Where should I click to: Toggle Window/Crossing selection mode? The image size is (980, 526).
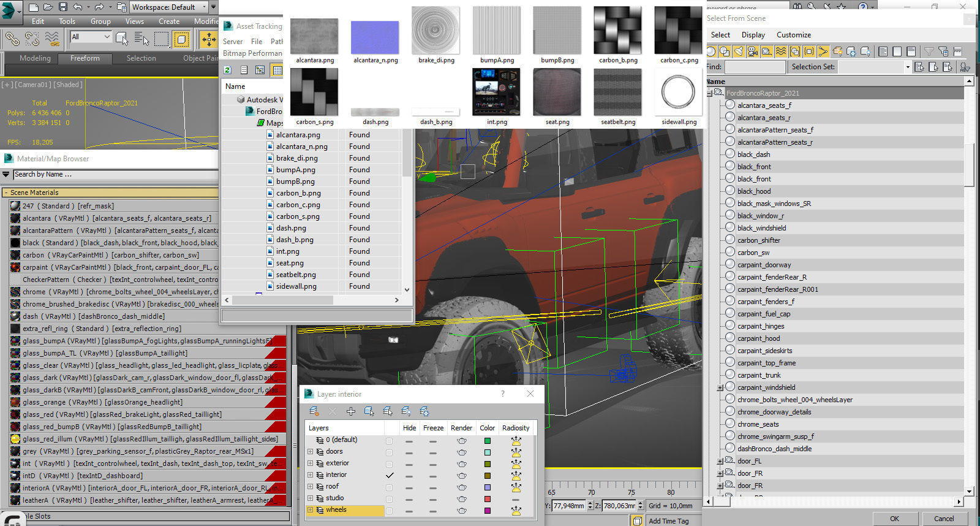[182, 39]
